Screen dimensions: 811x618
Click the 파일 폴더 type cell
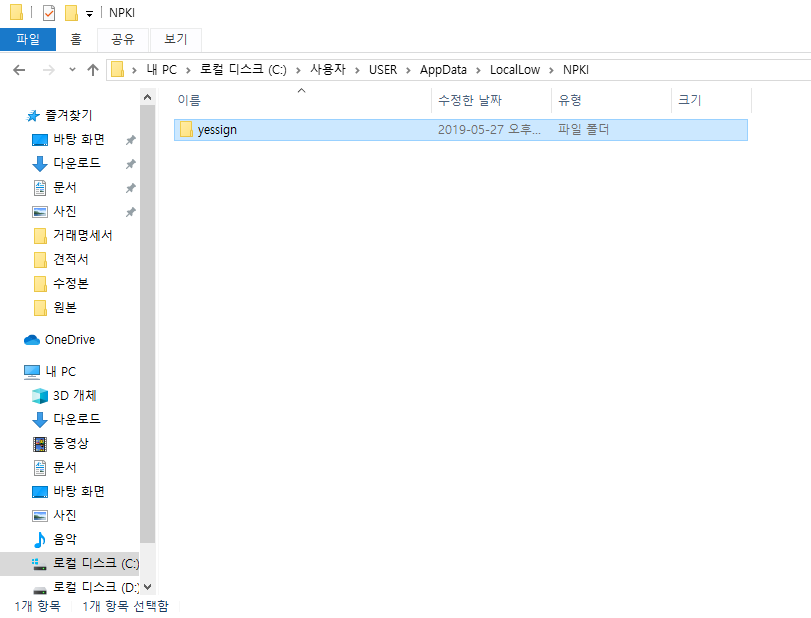tap(583, 130)
